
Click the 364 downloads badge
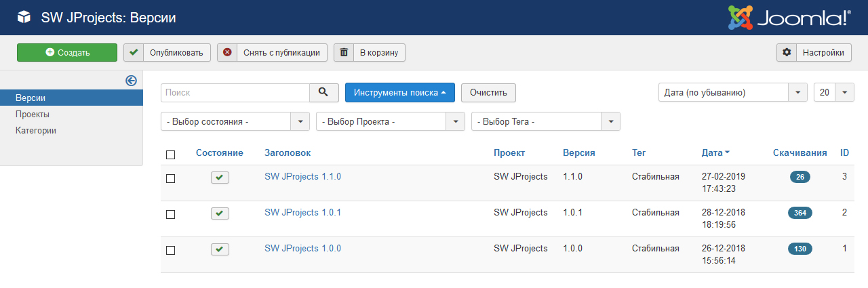(800, 213)
